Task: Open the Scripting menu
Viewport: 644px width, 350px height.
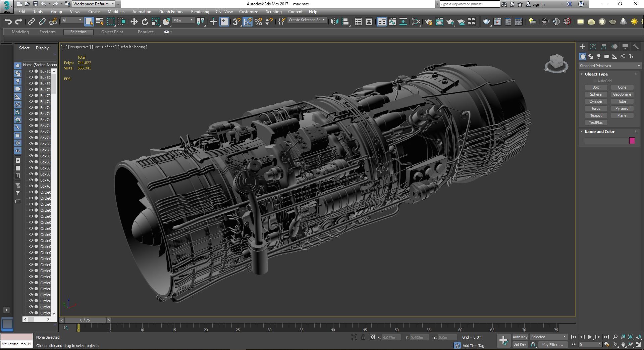Action: 274,12
